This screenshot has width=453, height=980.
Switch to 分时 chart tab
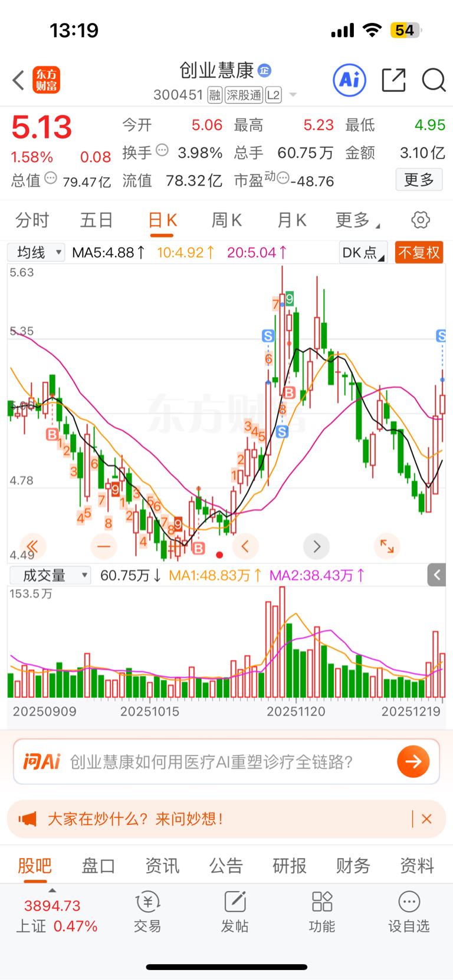(x=32, y=220)
